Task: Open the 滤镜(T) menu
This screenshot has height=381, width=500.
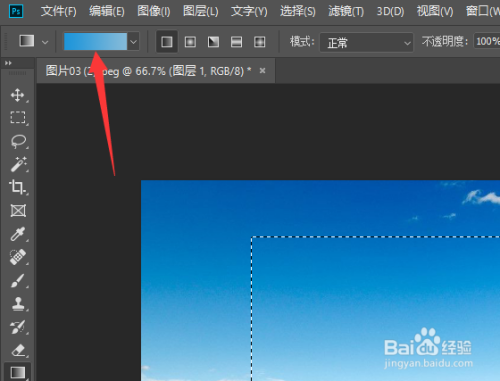Action: (x=346, y=12)
